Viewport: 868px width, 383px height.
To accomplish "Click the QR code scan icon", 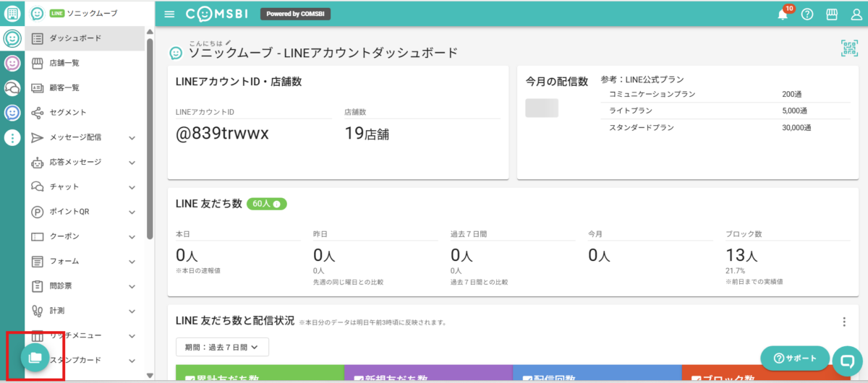I will pos(848,48).
